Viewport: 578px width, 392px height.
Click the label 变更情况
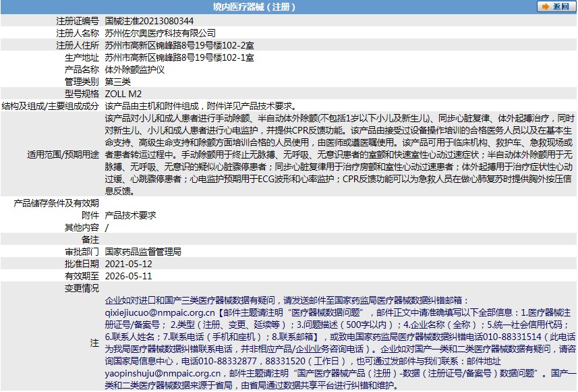click(82, 288)
